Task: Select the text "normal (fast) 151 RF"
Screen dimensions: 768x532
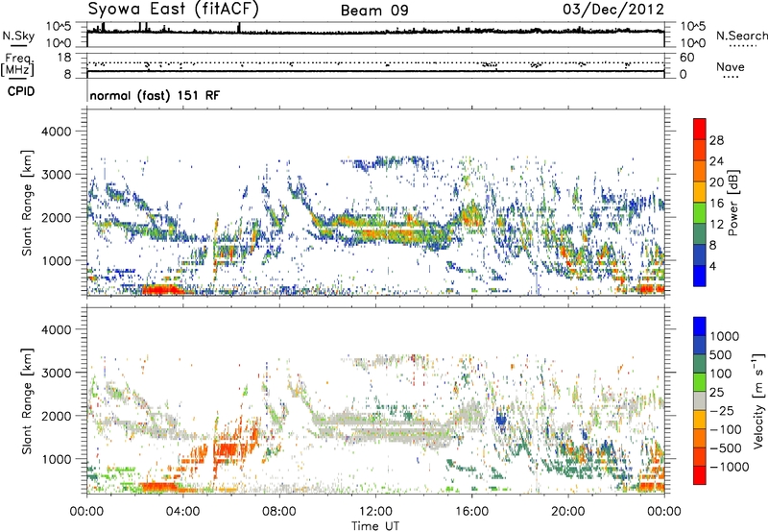Action: [x=155, y=95]
